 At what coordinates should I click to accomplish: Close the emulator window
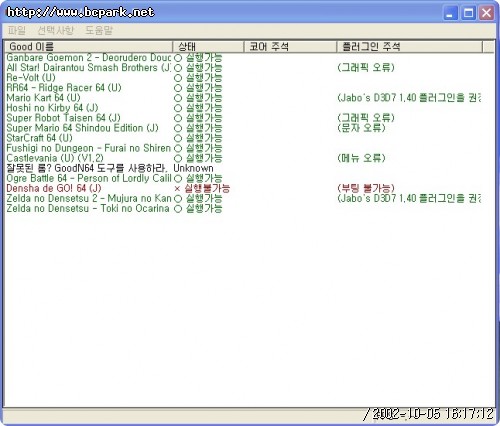coord(487,13)
